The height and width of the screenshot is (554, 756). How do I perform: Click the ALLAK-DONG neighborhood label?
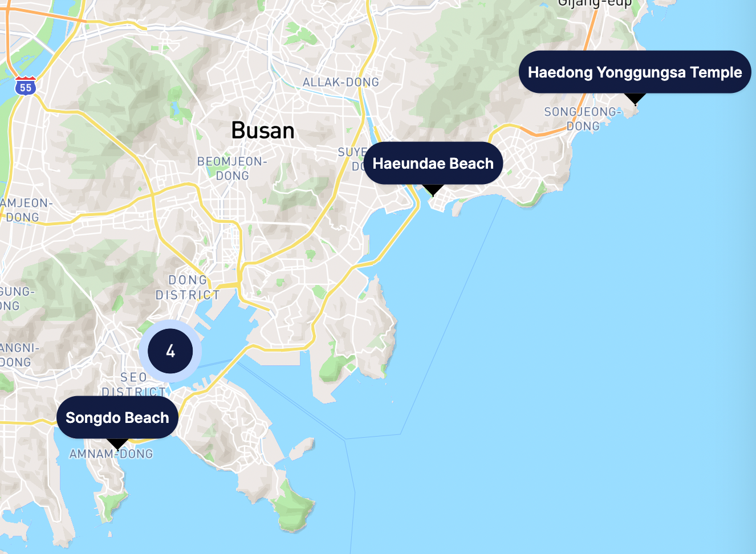341,82
